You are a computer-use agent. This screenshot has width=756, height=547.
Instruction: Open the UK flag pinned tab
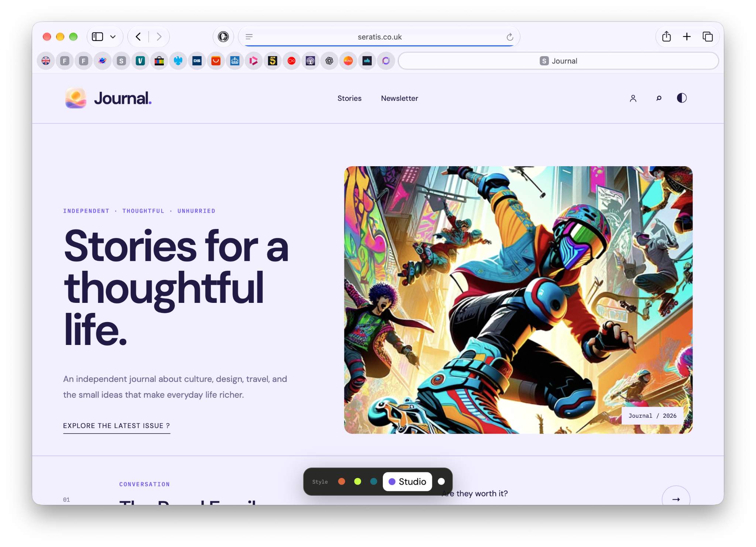[x=46, y=61]
